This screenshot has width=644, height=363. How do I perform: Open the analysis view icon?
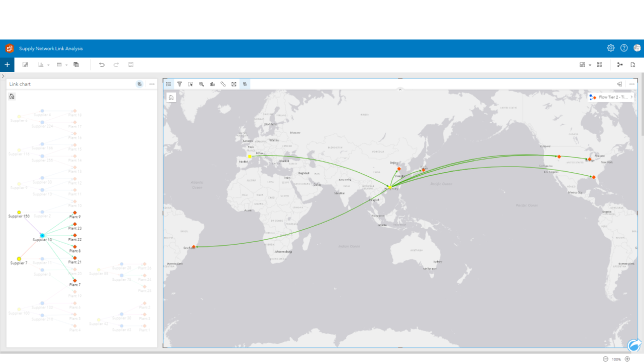click(620, 64)
